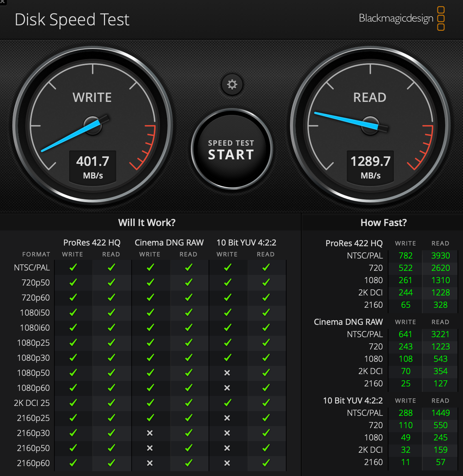Click the Blackmagicdesign logo
Image resolution: width=463 pixels, height=476 pixels.
point(402,18)
